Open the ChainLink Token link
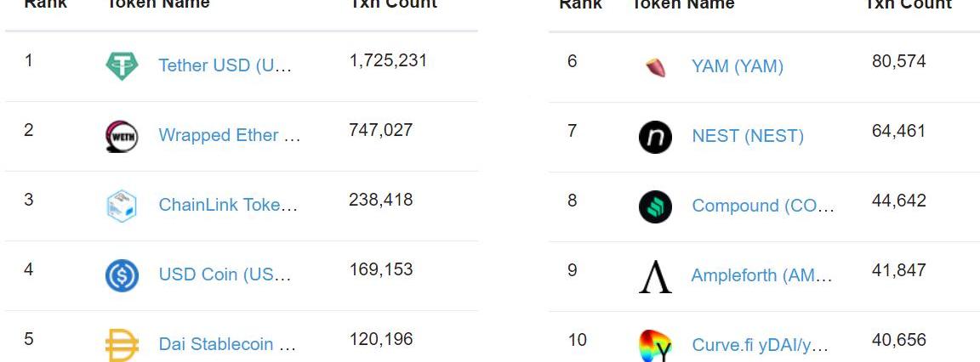Screen dimensions: 980x362 pos(228,206)
